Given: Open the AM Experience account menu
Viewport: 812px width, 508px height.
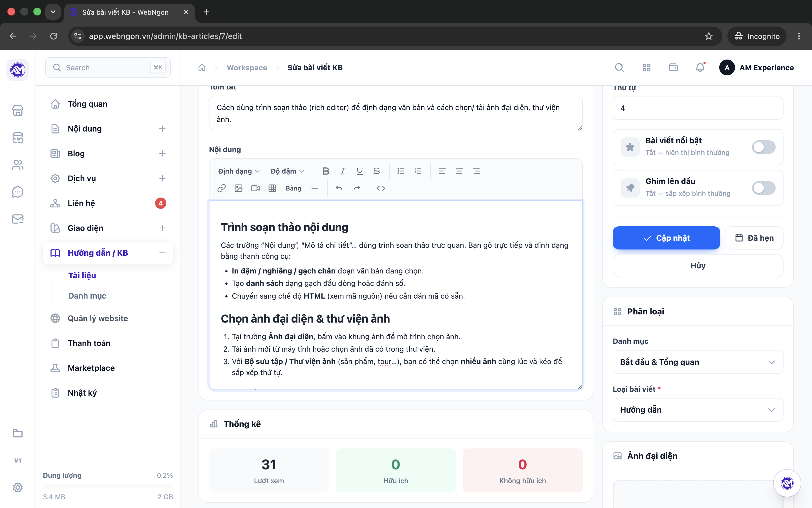Looking at the screenshot, I should [756, 67].
